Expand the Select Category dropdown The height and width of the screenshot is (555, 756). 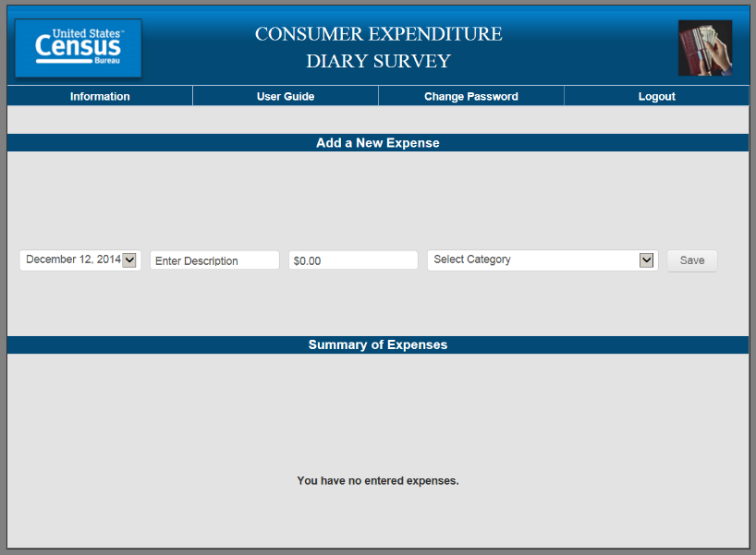pyautogui.click(x=543, y=260)
